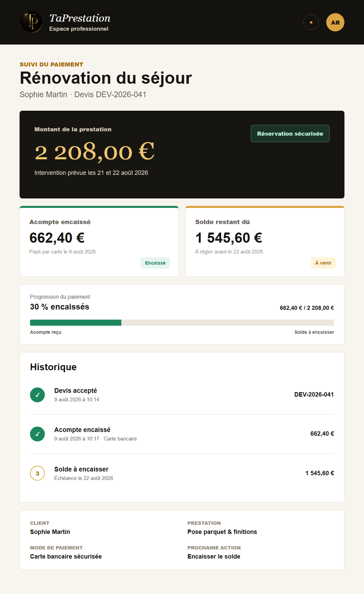Click the À venir status badge
Image resolution: width=364 pixels, height=594 pixels.
[x=323, y=263]
